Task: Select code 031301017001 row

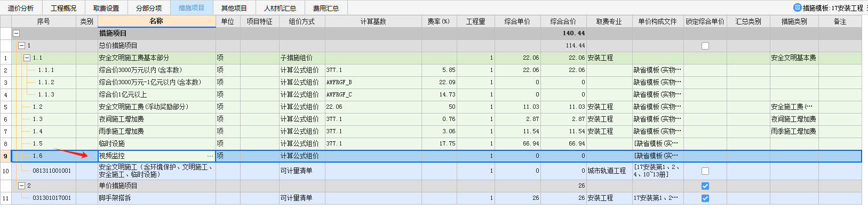Action: 52,198
